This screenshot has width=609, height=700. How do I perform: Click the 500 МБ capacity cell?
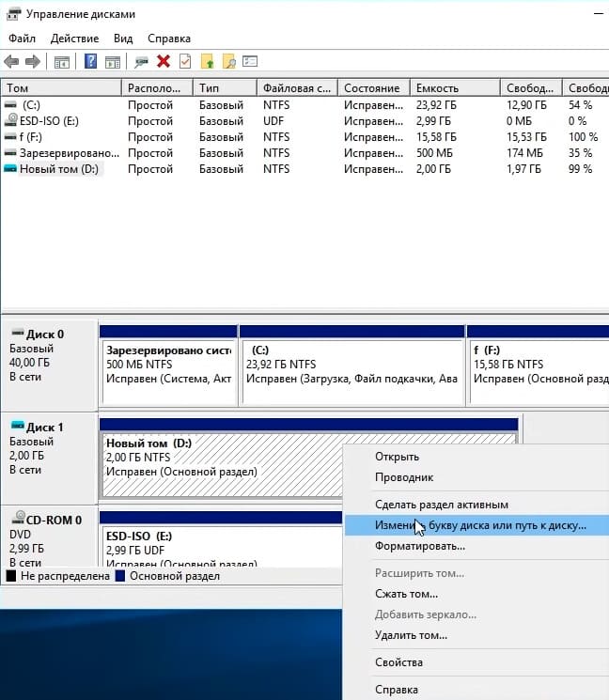tap(434, 153)
